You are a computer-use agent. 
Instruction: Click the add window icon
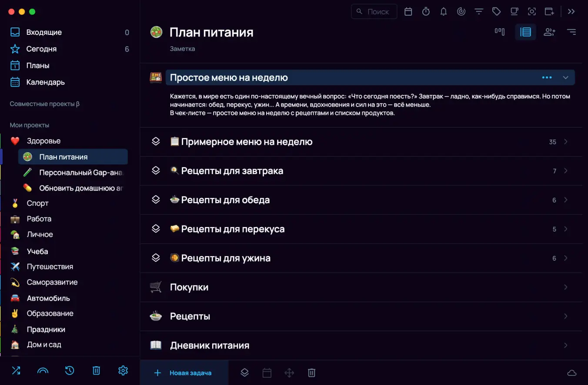[x=549, y=12]
